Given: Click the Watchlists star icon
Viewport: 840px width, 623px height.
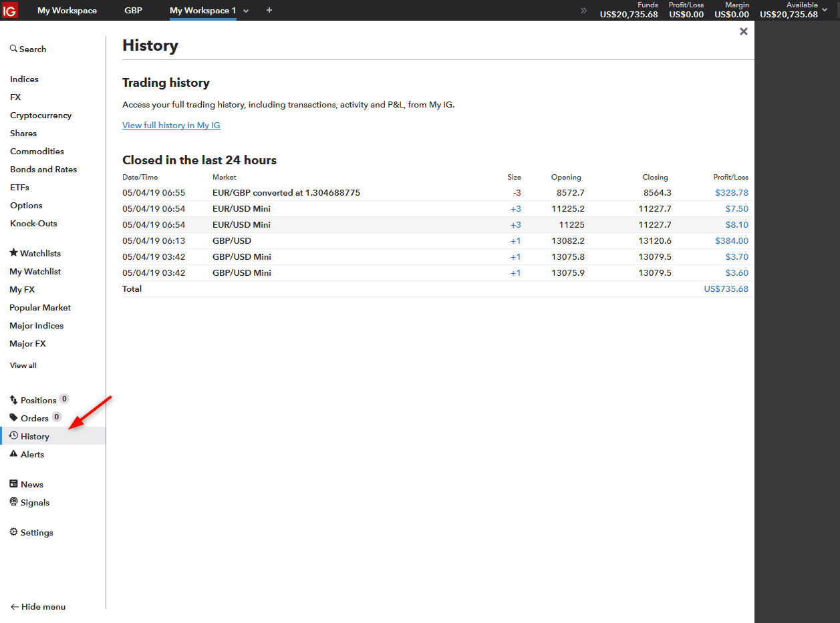Looking at the screenshot, I should pyautogui.click(x=13, y=253).
